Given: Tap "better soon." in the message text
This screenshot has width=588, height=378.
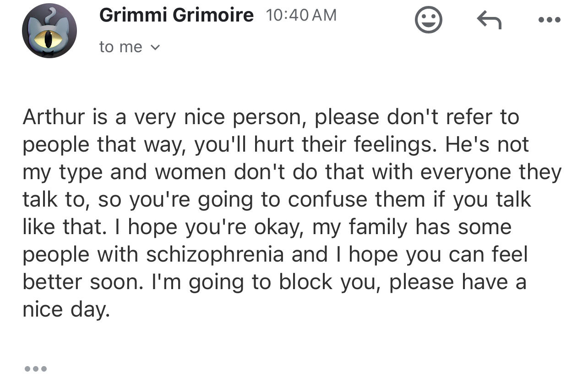Looking at the screenshot, I should coord(83,282).
